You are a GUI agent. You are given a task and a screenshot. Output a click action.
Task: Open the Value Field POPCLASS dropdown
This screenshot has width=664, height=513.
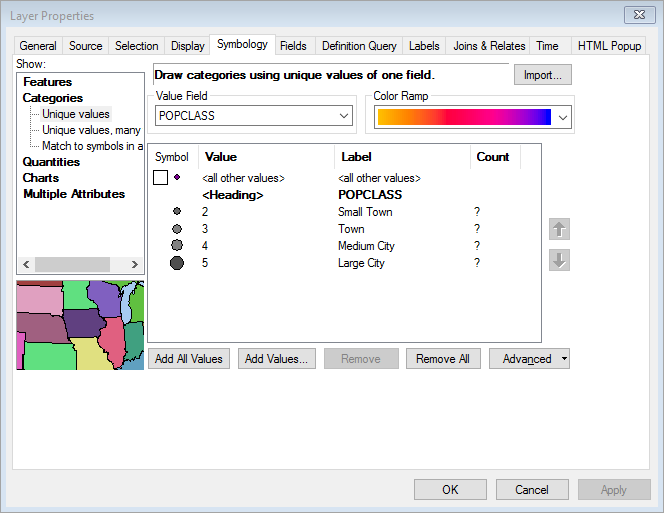tap(344, 116)
